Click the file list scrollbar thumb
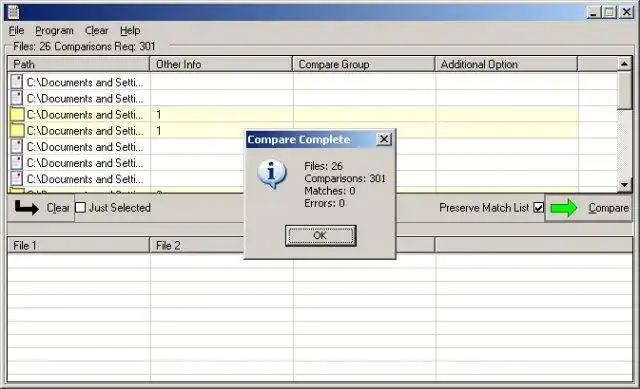Image resolution: width=640 pixels, height=389 pixels. click(x=624, y=90)
